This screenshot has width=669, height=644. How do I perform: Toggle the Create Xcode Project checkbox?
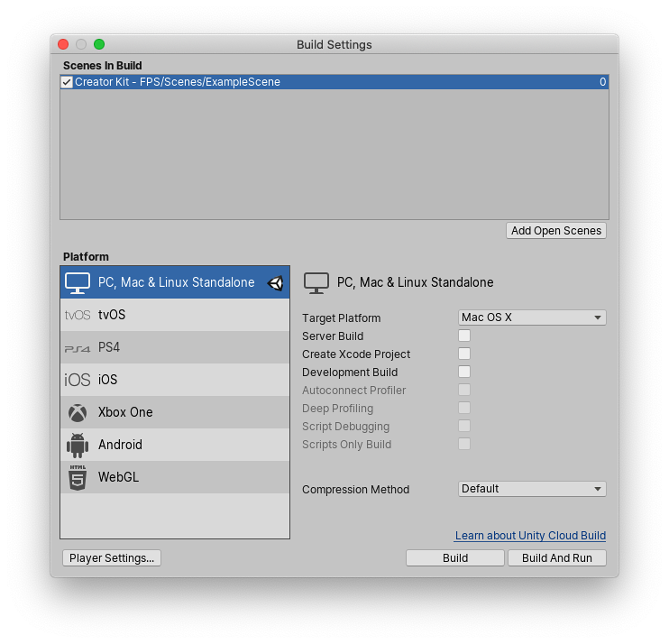(x=464, y=354)
